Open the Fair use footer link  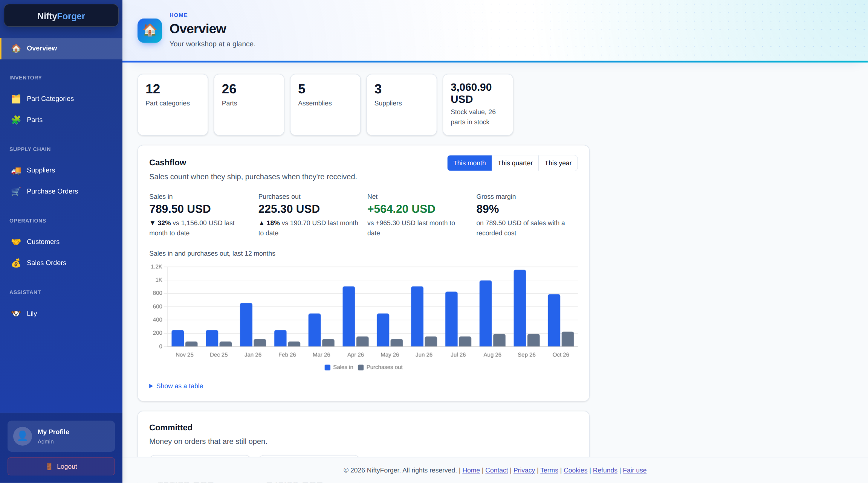634,470
